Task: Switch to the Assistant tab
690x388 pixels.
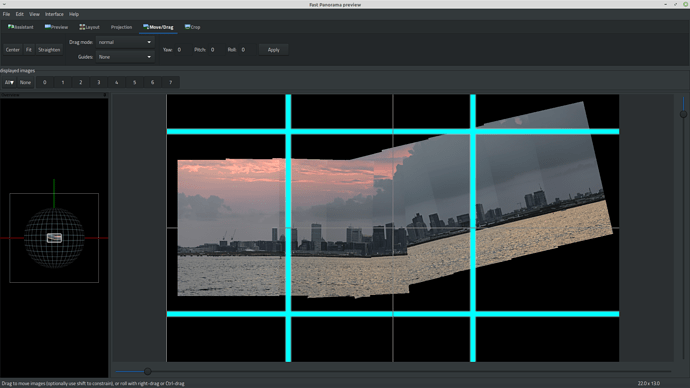Action: (21, 27)
